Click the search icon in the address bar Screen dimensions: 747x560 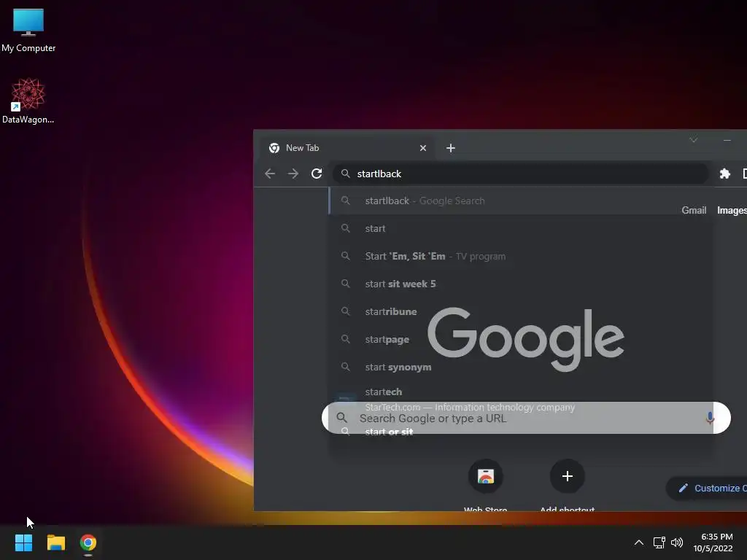tap(345, 174)
